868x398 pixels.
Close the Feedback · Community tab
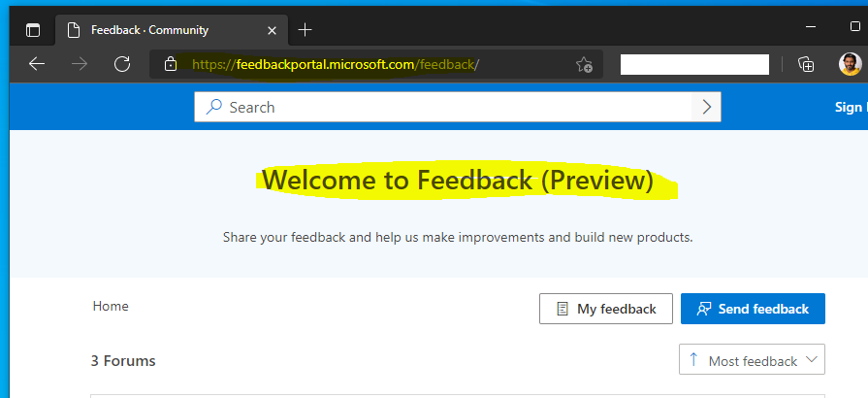[272, 30]
